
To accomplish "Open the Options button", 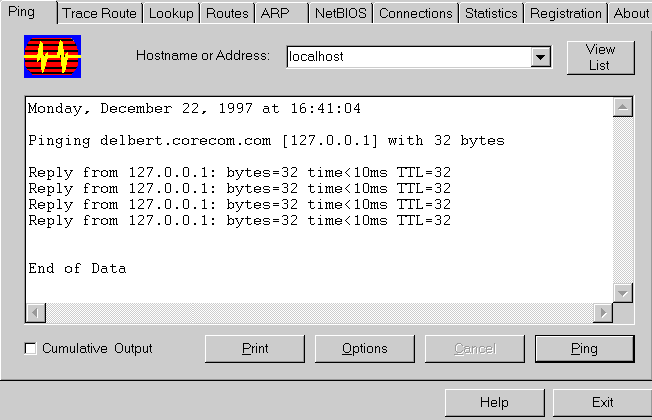I will point(365,348).
